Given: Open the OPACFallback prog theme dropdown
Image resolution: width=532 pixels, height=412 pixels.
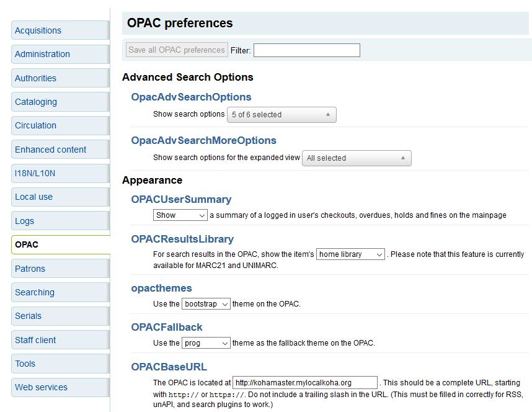Looking at the screenshot, I should coord(206,343).
